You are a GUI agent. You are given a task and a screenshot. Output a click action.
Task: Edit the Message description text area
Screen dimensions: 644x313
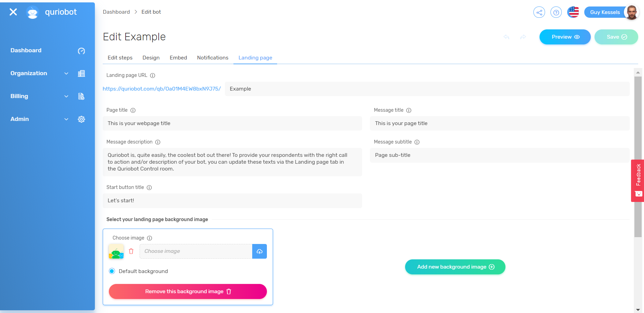[232, 162]
